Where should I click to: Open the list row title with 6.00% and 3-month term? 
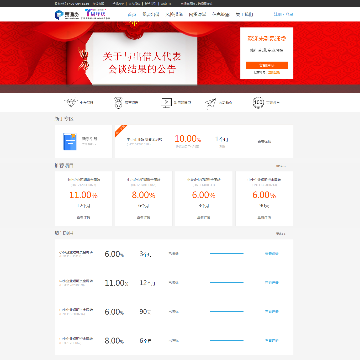coord(76,253)
